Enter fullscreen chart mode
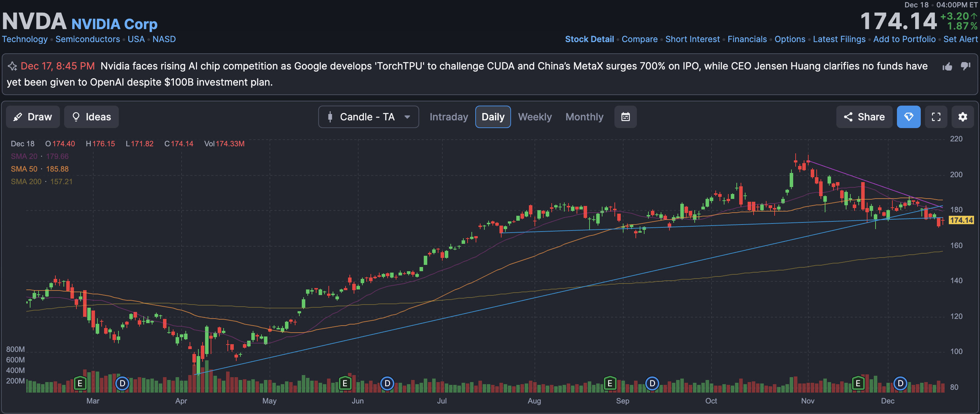The width and height of the screenshot is (980, 414). pos(936,117)
